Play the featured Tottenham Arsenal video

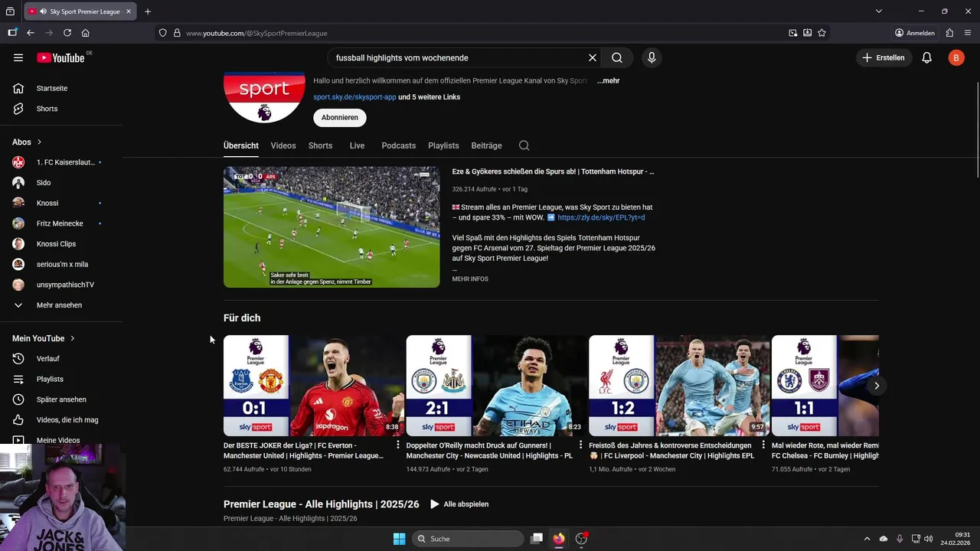click(332, 227)
